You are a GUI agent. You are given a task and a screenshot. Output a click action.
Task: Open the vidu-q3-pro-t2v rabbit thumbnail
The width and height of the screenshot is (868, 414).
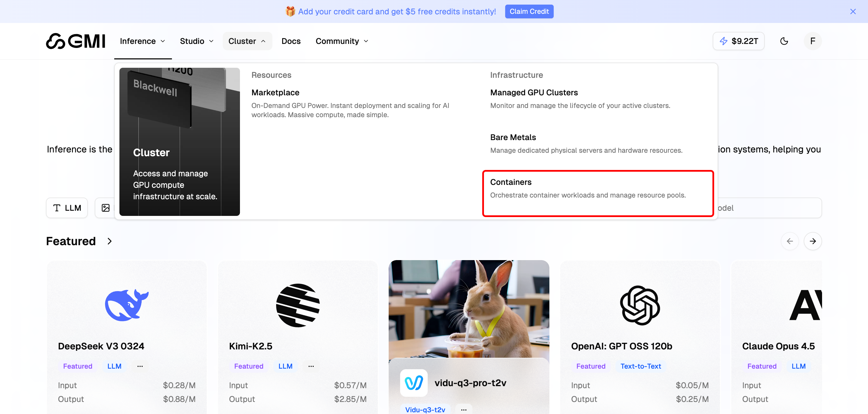click(468, 308)
